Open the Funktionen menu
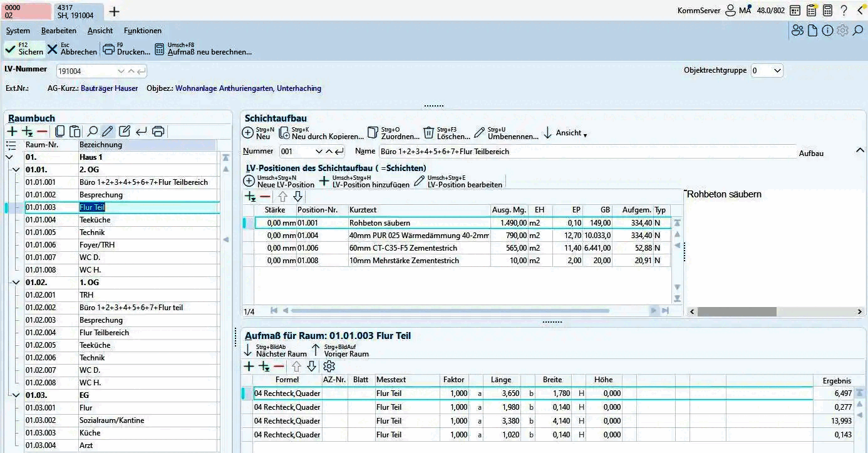 (x=142, y=31)
